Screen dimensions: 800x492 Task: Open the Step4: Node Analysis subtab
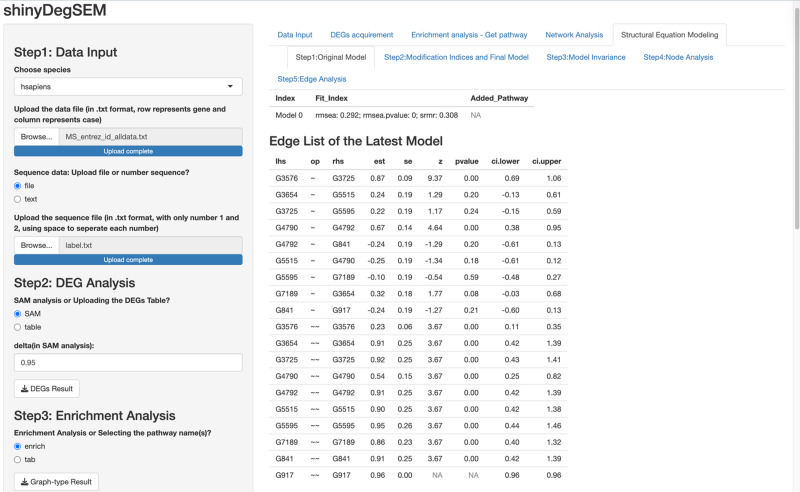[x=678, y=57]
